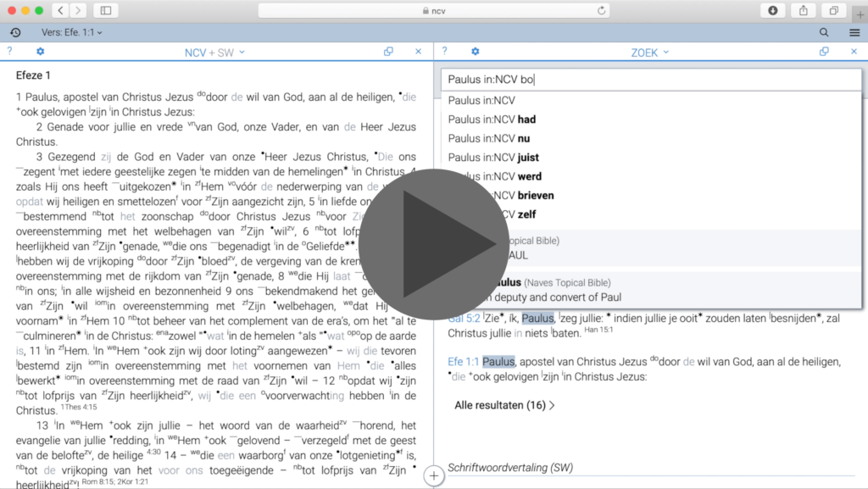Go forward with the browser forward arrow
Screen dimensions: 868x489
pos(78,10)
